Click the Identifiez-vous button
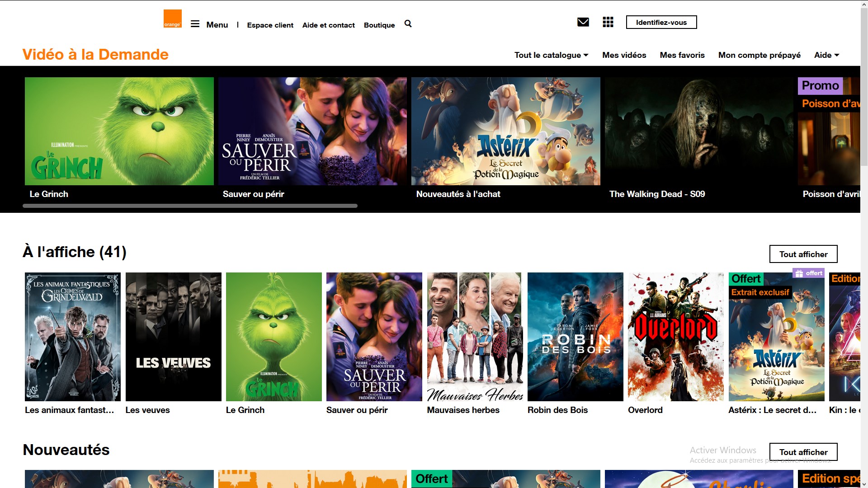Image resolution: width=868 pixels, height=488 pixels. click(x=661, y=22)
